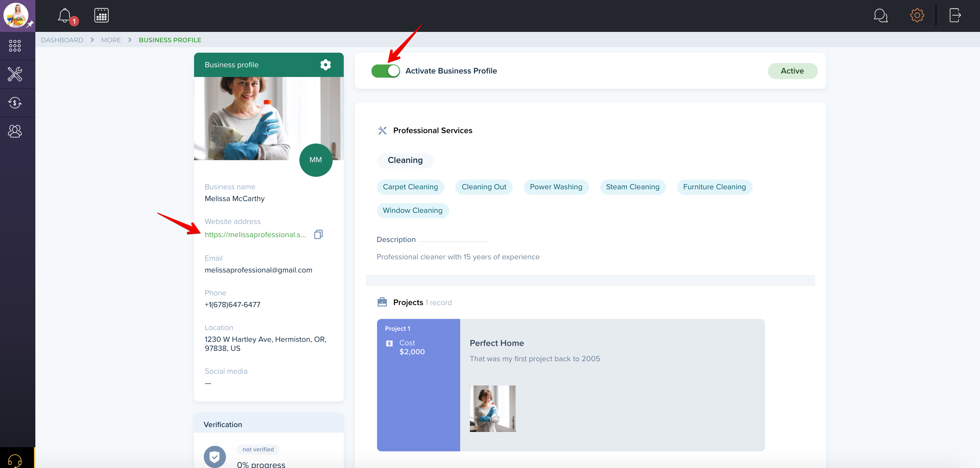Click the Projects 1 record heading

point(422,303)
